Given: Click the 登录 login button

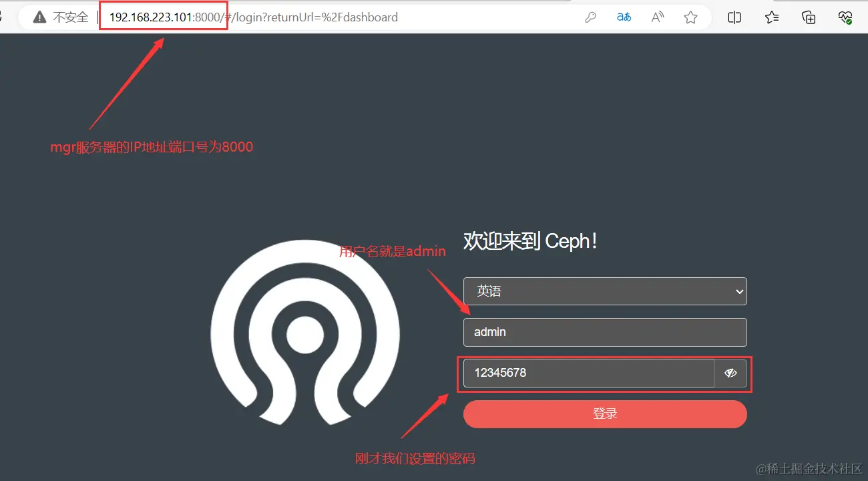Looking at the screenshot, I should tap(605, 414).
